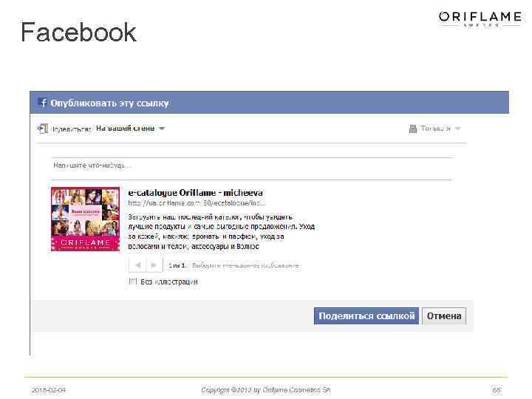Click the lock icon next to Только я
532x399 pixels.
pos(413,129)
